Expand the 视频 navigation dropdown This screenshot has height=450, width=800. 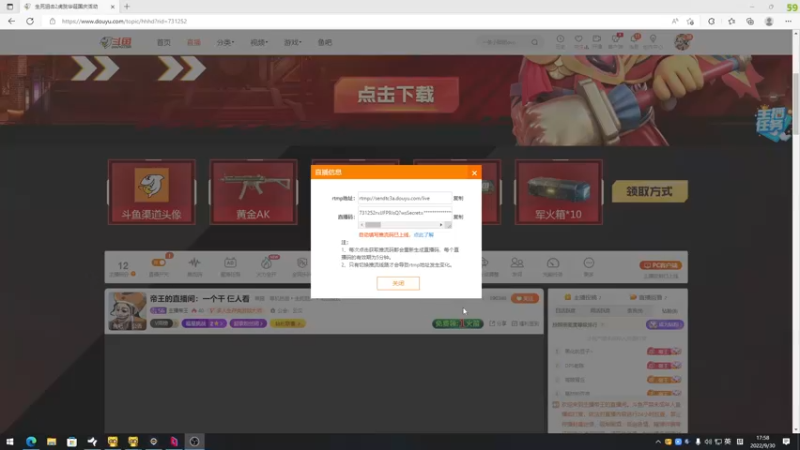259,42
